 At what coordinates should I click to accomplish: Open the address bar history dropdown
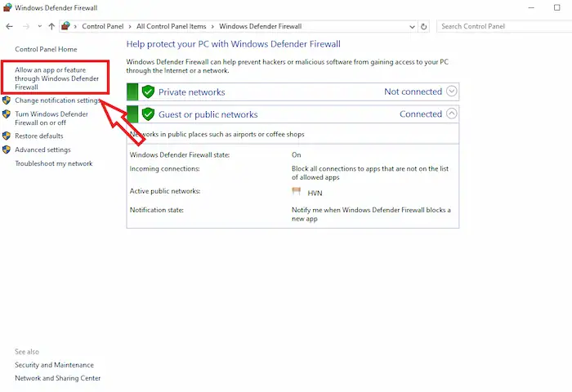coord(412,27)
